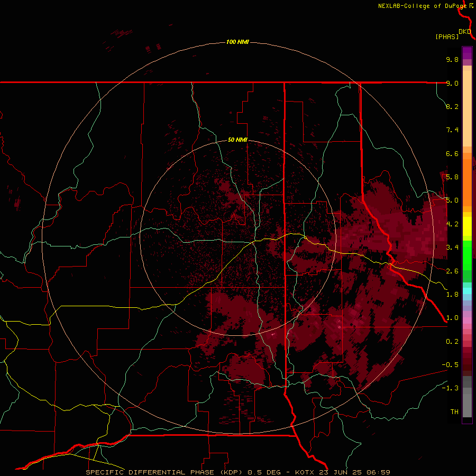This screenshot has height=476, width=476.
Task: Click the 7.4 value on the color scale
Action: pos(452,130)
